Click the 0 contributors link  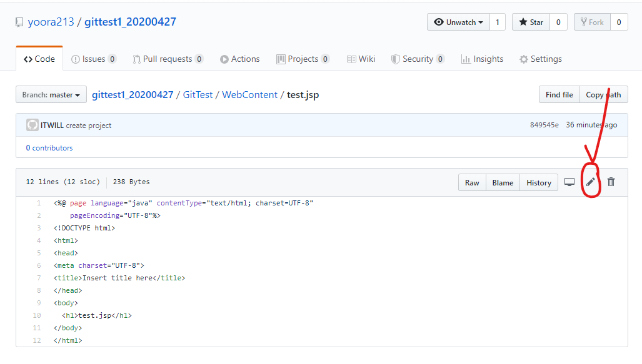(x=49, y=147)
